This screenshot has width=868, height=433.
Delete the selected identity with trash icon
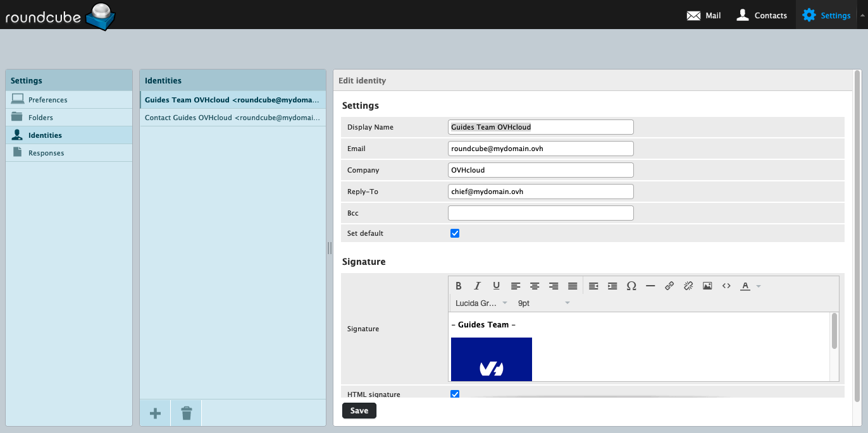[186, 413]
